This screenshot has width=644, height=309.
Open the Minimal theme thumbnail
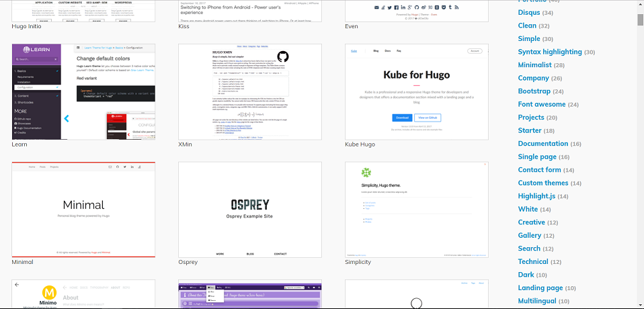click(x=83, y=210)
